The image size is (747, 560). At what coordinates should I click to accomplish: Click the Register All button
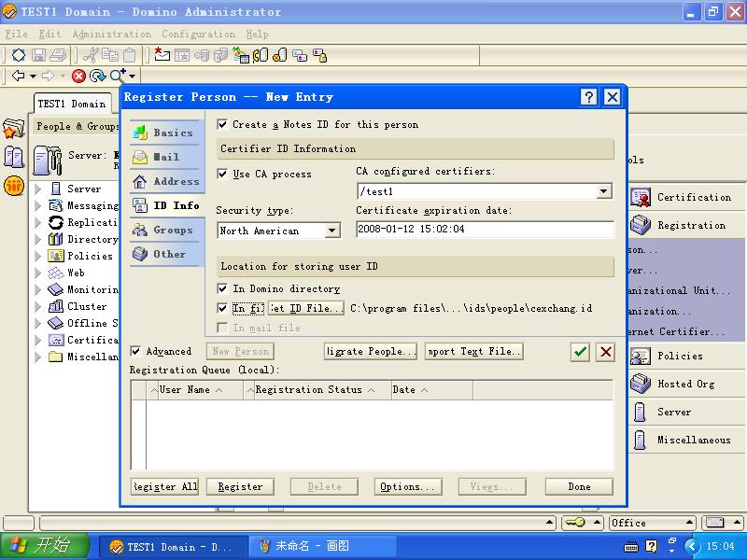coord(165,486)
